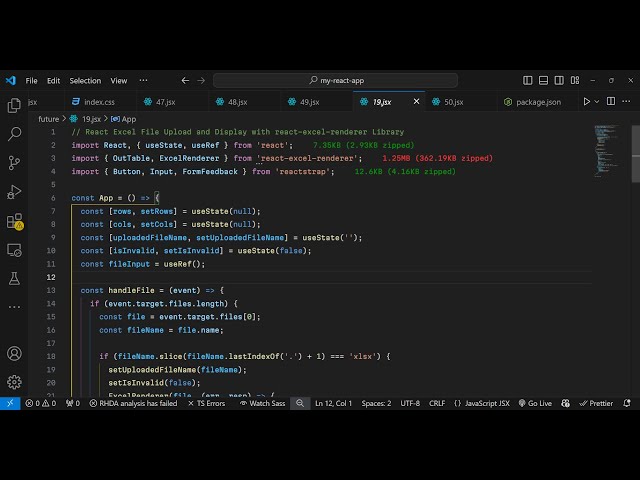640x480 pixels.
Task: Open the Accounts icon
Action: (x=14, y=353)
